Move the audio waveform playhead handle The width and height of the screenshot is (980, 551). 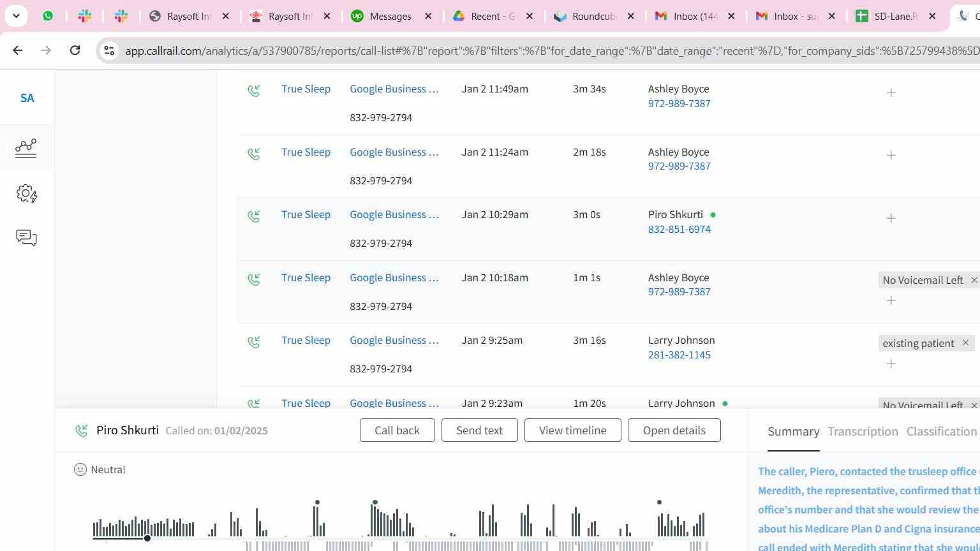[x=147, y=538]
